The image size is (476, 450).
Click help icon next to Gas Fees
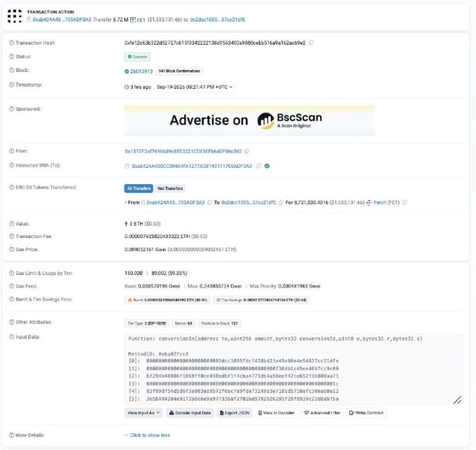11,286
